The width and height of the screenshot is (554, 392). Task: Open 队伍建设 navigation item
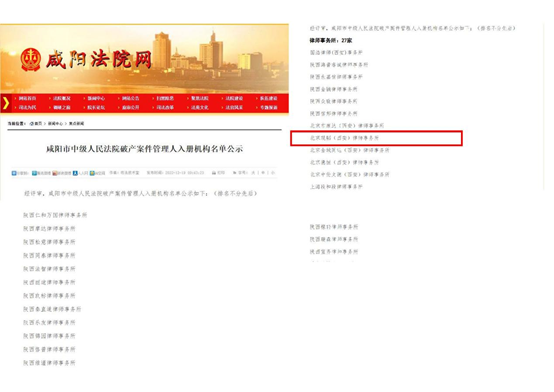(269, 98)
